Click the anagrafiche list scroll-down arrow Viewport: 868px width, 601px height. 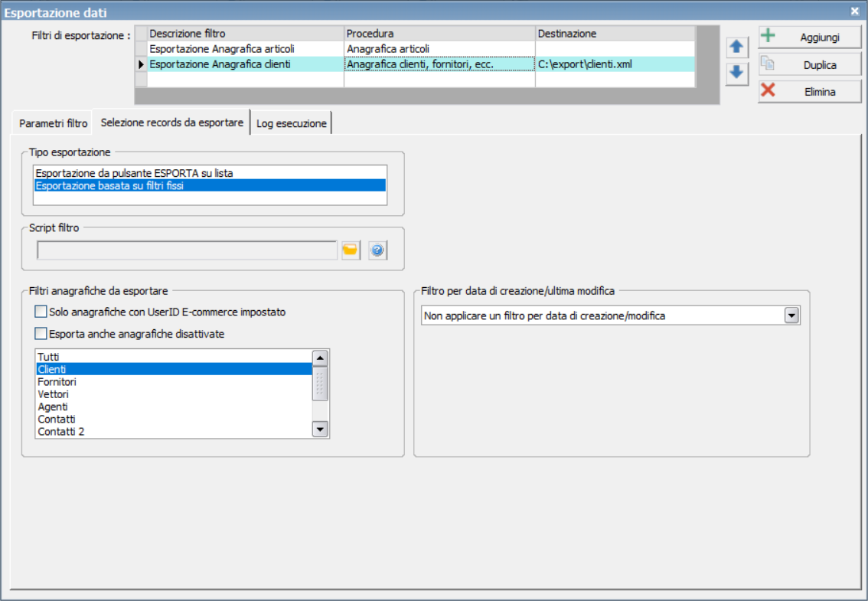[x=320, y=430]
